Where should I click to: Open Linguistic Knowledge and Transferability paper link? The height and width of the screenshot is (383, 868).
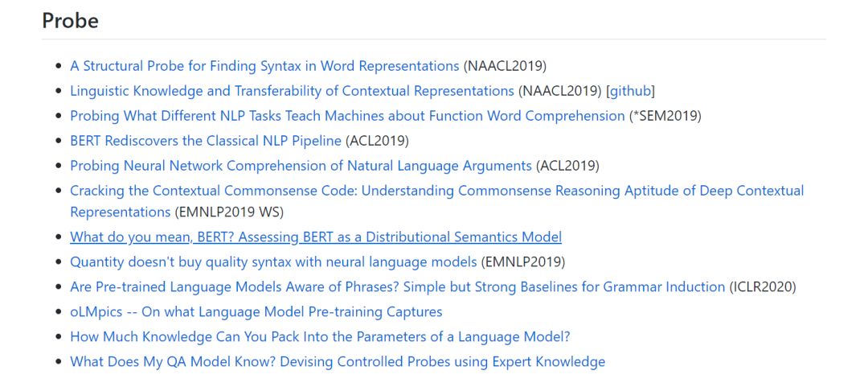pos(292,91)
